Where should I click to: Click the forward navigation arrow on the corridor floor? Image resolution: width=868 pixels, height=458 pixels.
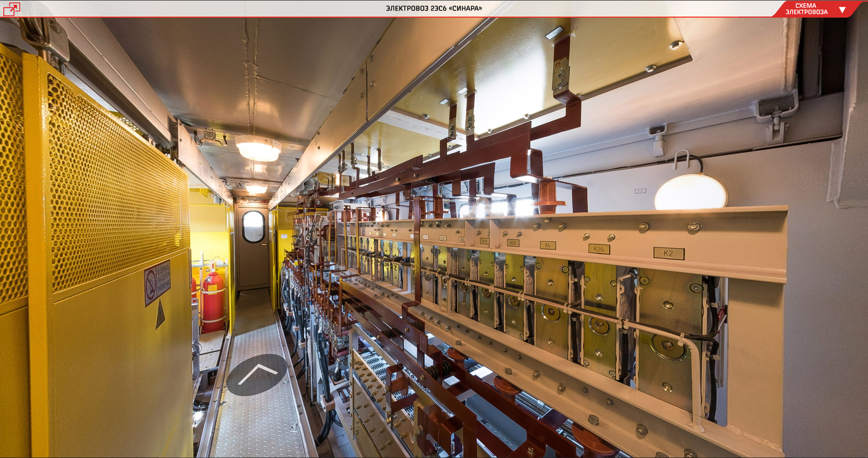point(257,375)
